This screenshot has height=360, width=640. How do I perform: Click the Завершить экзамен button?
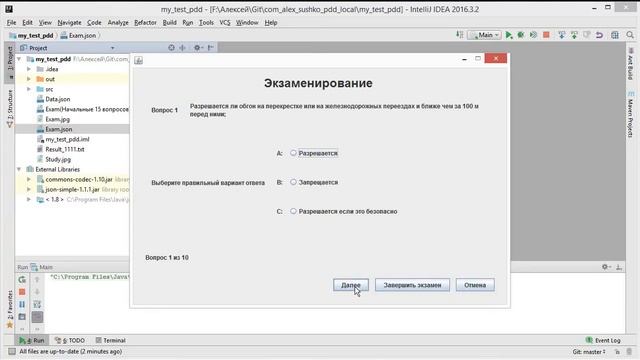point(412,285)
